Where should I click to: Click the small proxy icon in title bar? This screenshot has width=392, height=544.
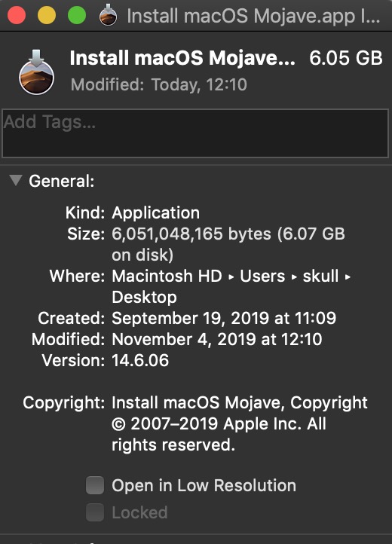tap(108, 15)
